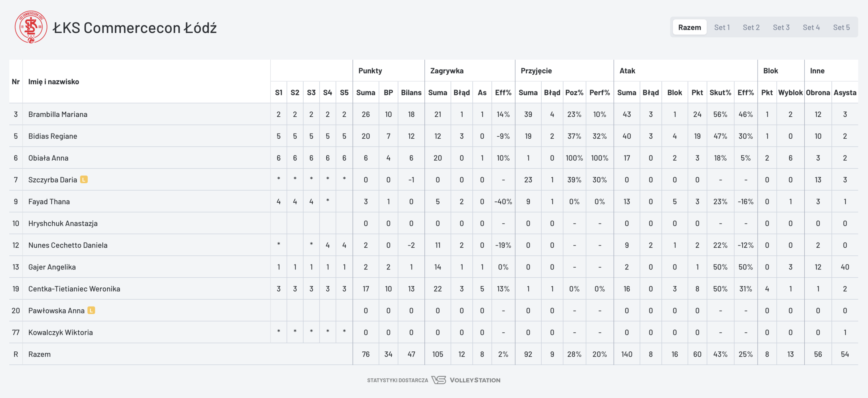Screen dimensions: 868x398
Task: Click the Punkty Bilans column header
Action: [411, 93]
